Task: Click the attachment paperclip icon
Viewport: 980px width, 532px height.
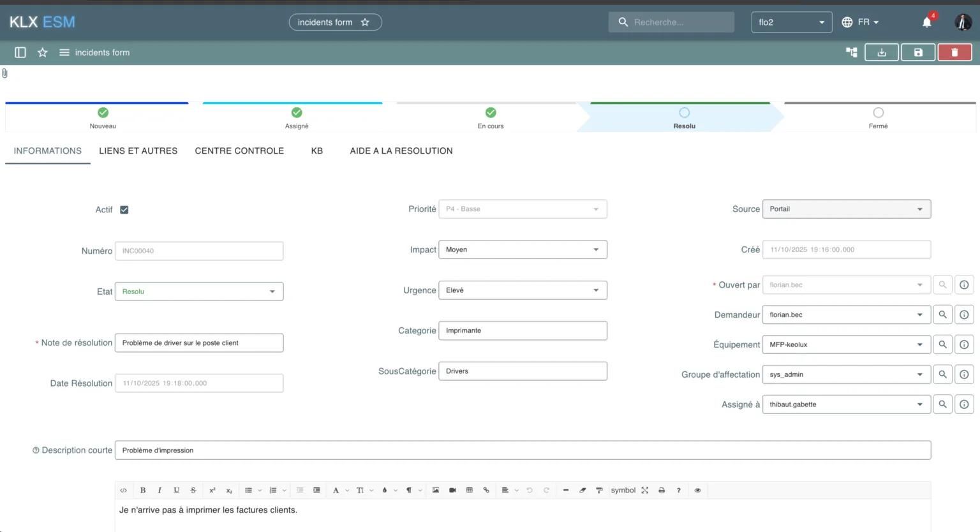Action: (5, 73)
